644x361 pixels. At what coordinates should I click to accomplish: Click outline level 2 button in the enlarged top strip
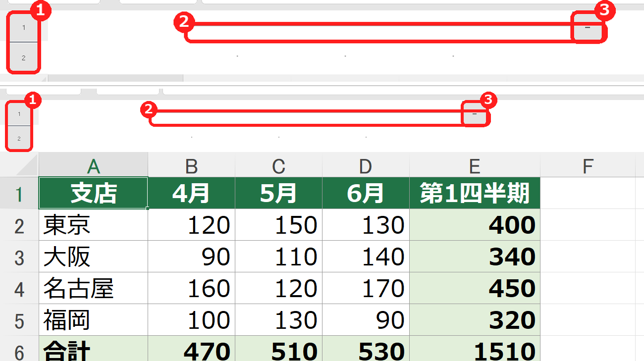(x=24, y=58)
